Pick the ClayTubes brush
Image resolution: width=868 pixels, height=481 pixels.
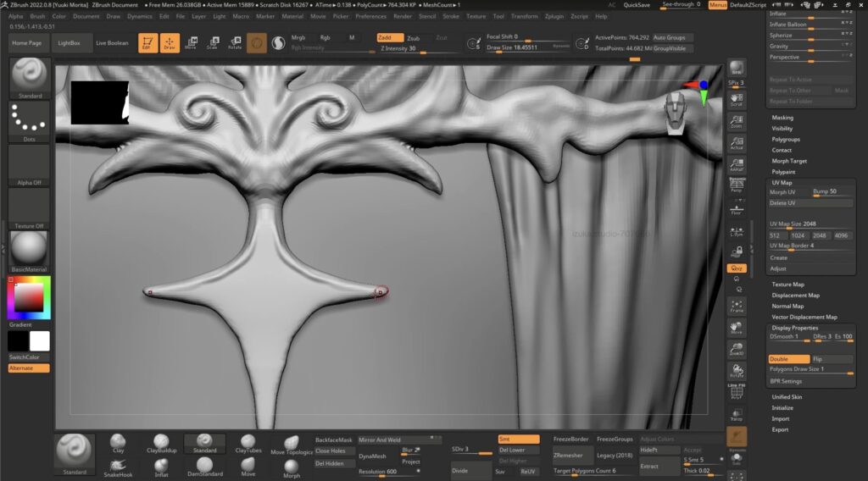coord(248,444)
